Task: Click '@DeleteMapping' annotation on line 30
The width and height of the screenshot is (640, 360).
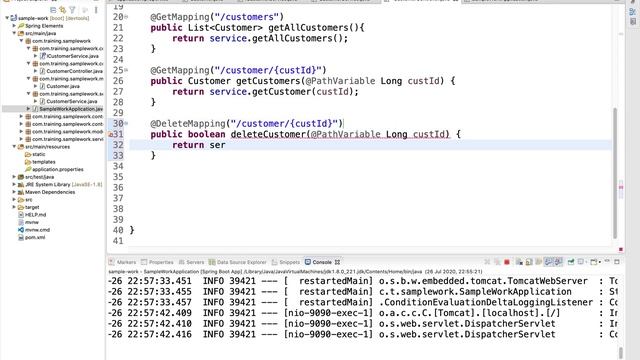Action: pos(188,124)
